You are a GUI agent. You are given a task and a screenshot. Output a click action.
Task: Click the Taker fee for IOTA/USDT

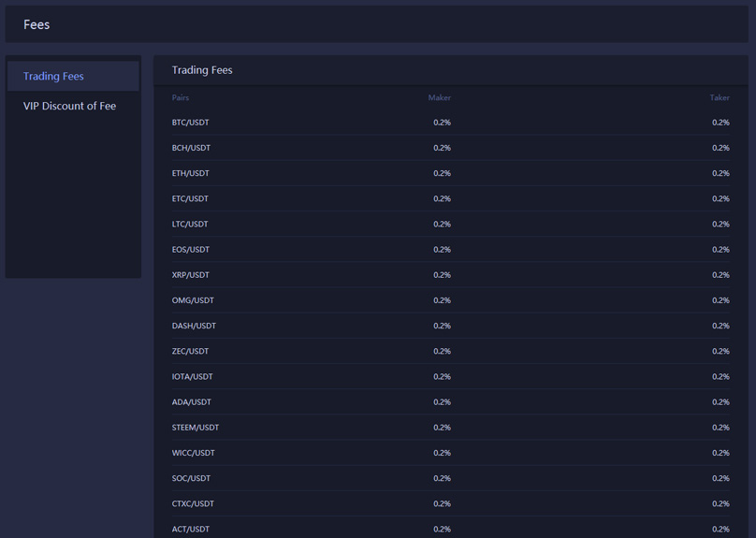(x=720, y=377)
